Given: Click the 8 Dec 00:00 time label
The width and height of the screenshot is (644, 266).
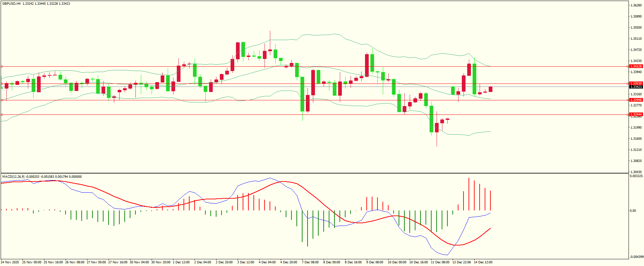Looking at the screenshot, I should pyautogui.click(x=332, y=262).
